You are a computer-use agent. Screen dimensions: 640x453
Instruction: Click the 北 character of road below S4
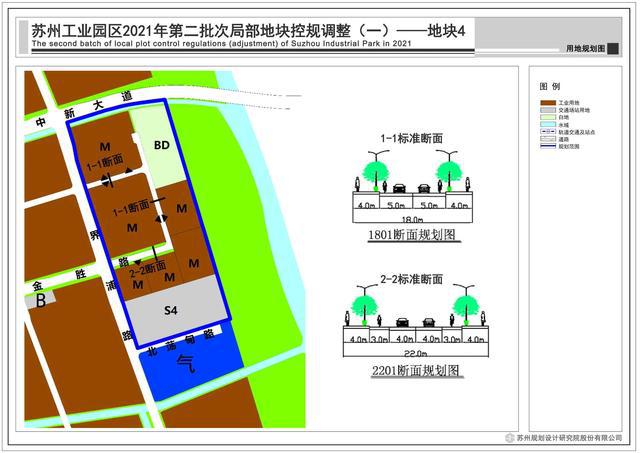pyautogui.click(x=152, y=351)
